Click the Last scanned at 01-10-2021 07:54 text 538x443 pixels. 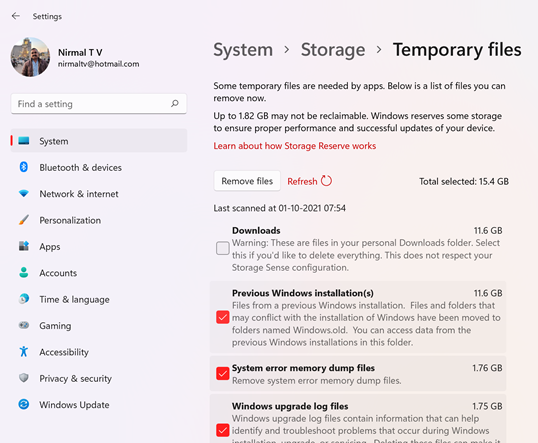point(280,208)
